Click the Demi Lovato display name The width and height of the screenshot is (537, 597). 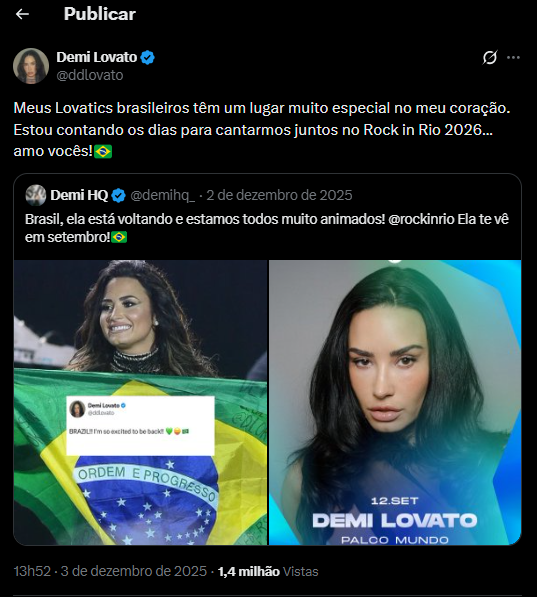click(x=97, y=57)
